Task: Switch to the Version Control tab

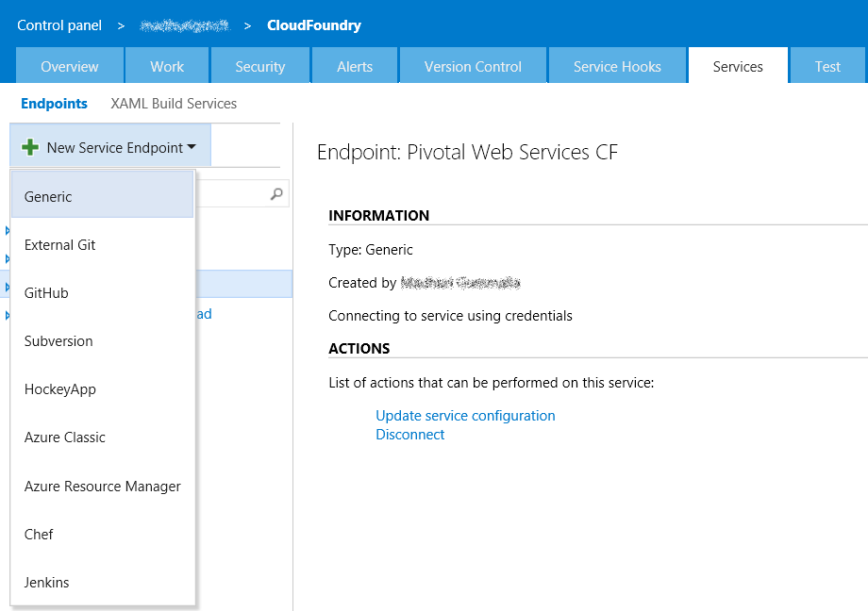Action: (472, 66)
